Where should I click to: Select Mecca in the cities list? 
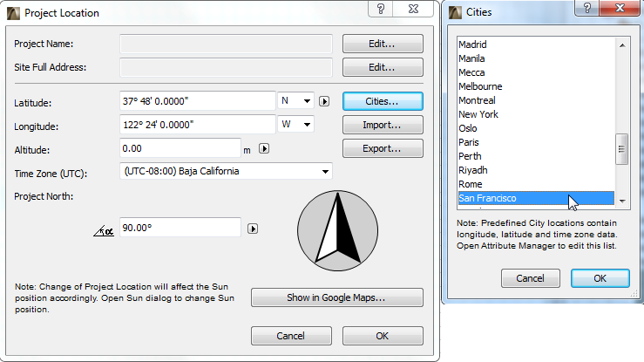tap(536, 72)
